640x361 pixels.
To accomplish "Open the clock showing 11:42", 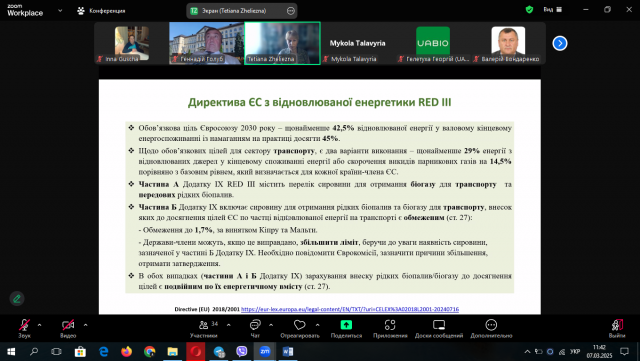I will tap(600, 351).
